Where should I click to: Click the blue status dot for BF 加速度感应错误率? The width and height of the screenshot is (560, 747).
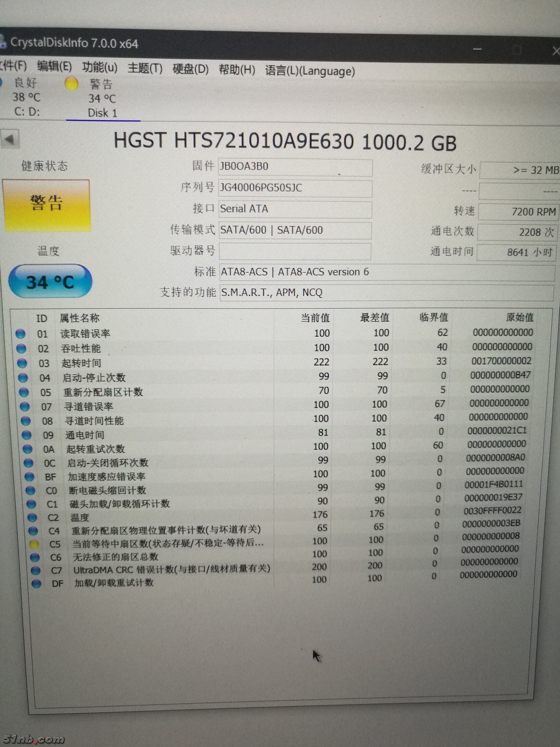coord(29,477)
